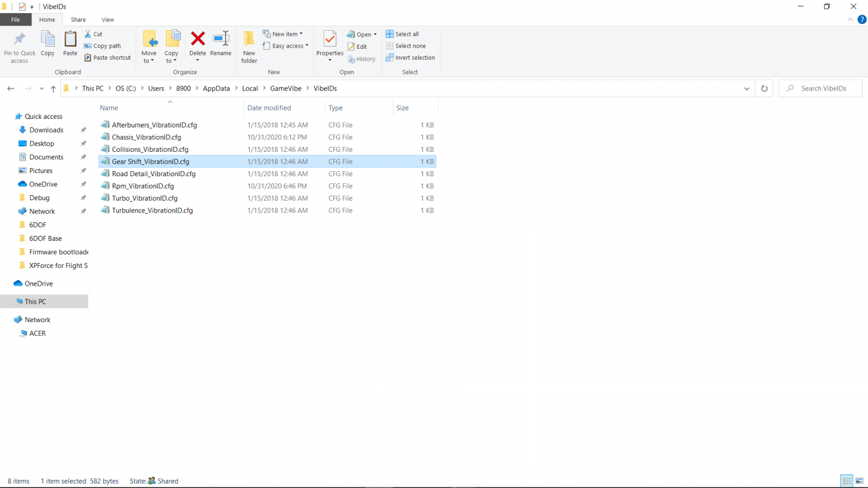
Task: Open Desktop in Quick access
Action: pos(42,144)
